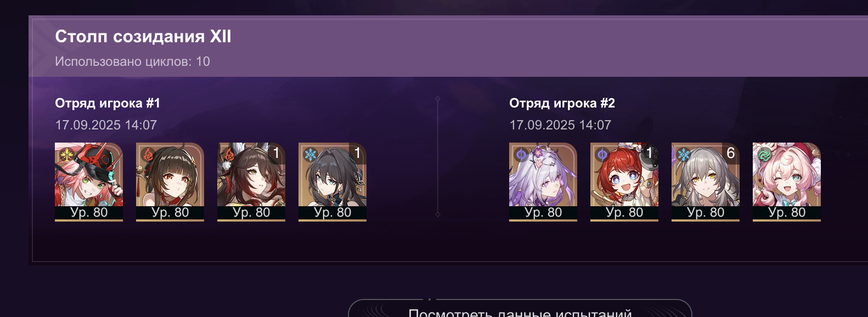Select the dark-haired ice character in squad 1
This screenshot has width=868, height=317.
332,182
